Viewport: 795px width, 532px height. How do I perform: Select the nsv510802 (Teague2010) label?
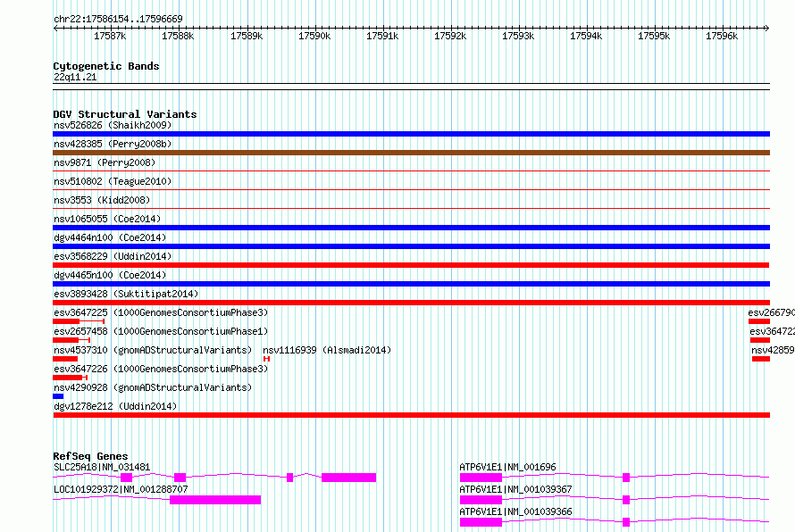[x=113, y=181]
